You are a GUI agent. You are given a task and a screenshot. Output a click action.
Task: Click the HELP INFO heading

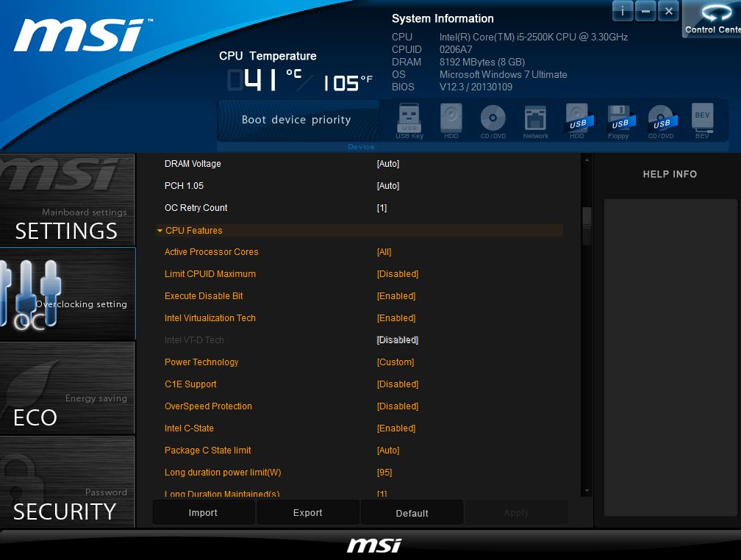[x=670, y=174]
